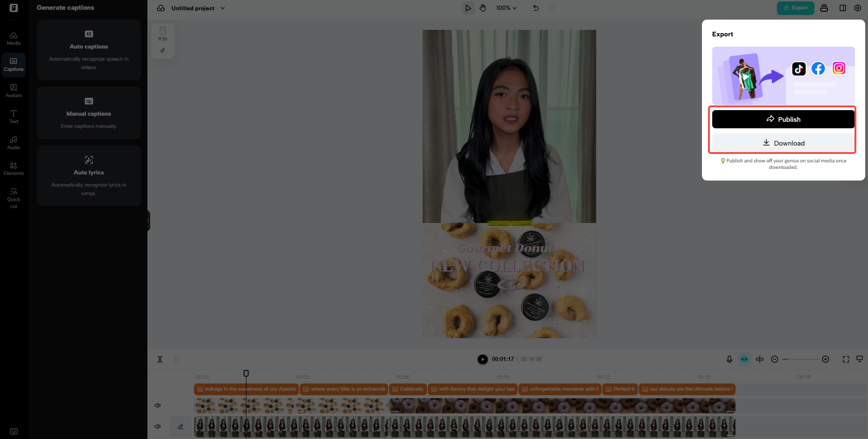The height and width of the screenshot is (439, 868).
Task: Select caption clip 'unforgettable moments with'
Action: point(560,389)
